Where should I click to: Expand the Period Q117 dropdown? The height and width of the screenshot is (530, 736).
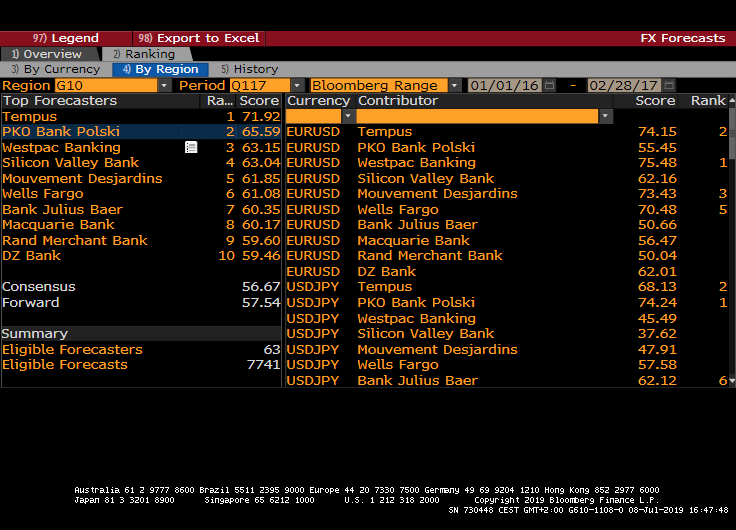297,86
